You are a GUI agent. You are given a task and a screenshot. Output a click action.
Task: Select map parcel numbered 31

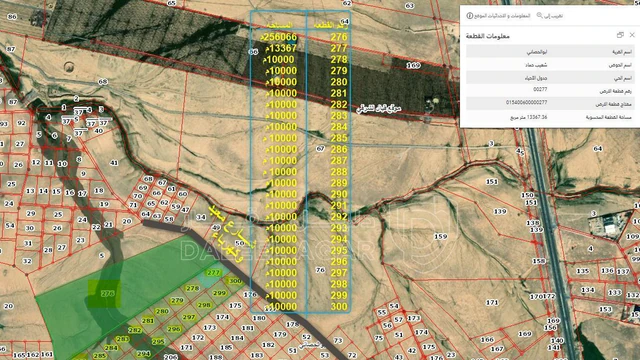[x=28, y=243]
